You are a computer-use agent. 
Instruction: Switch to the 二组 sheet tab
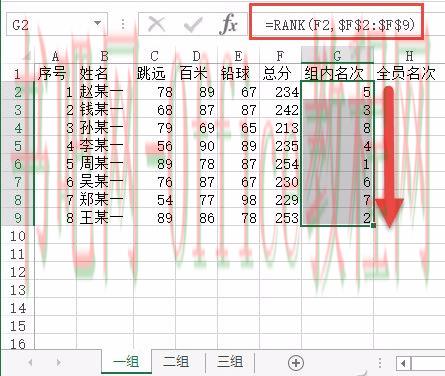[176, 362]
